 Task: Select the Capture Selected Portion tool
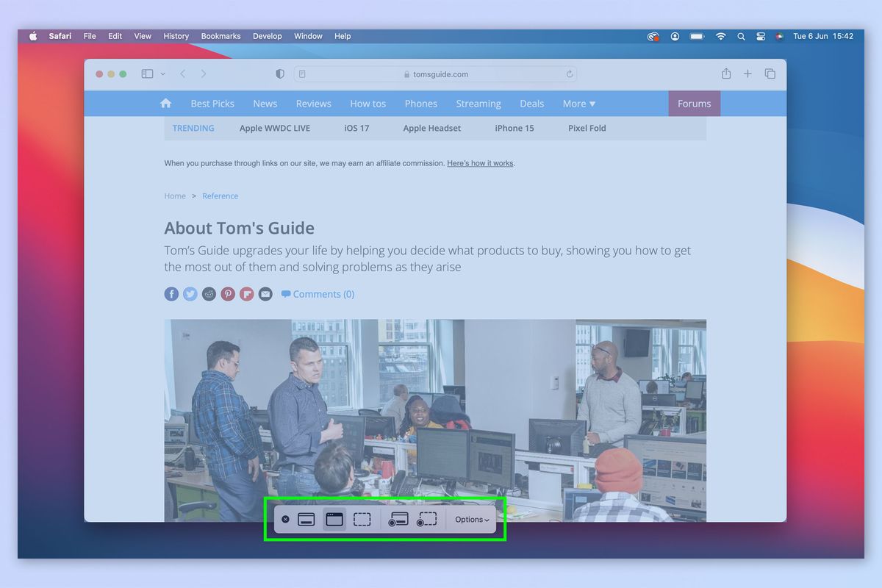[362, 519]
